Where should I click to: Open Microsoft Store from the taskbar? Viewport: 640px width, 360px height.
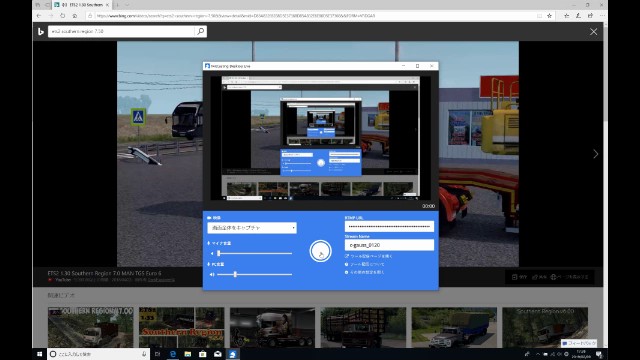click(202, 354)
